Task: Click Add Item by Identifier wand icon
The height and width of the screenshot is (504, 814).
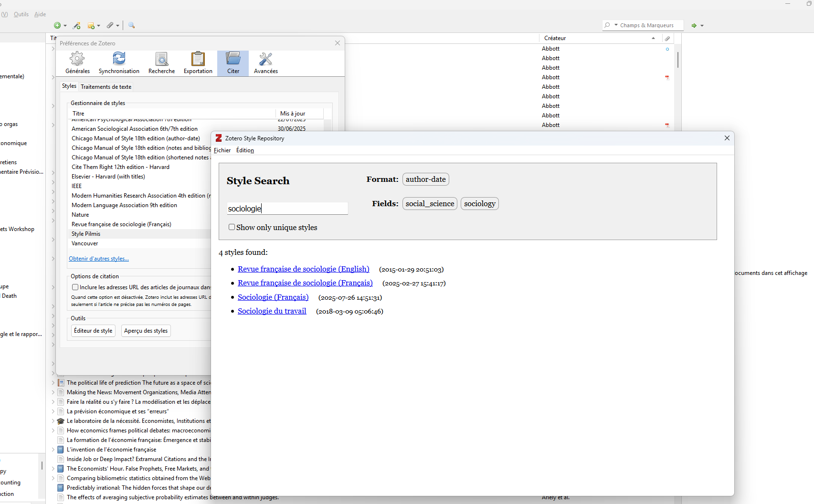Action: coord(76,25)
